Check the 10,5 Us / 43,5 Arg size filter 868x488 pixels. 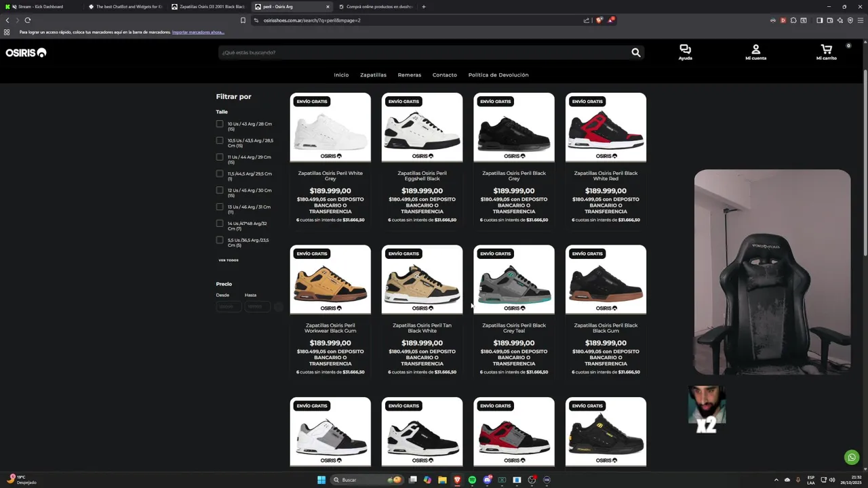click(220, 140)
